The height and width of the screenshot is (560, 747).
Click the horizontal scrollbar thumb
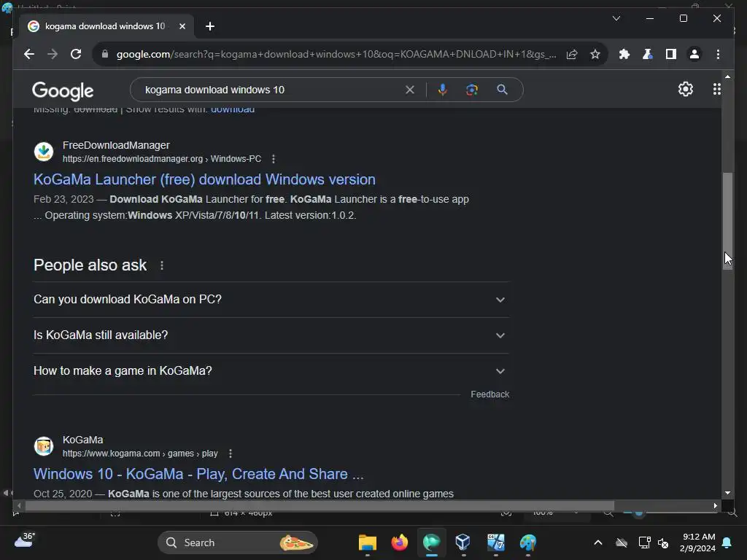(320, 506)
